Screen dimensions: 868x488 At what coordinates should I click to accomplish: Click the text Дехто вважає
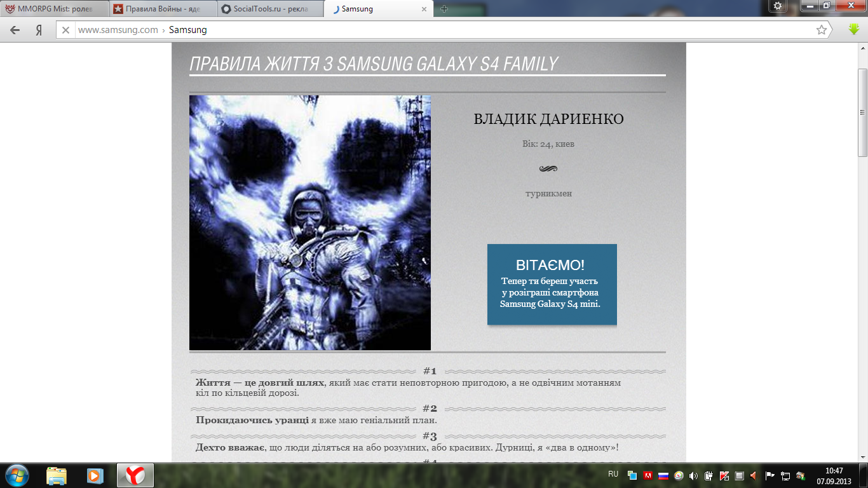point(231,448)
